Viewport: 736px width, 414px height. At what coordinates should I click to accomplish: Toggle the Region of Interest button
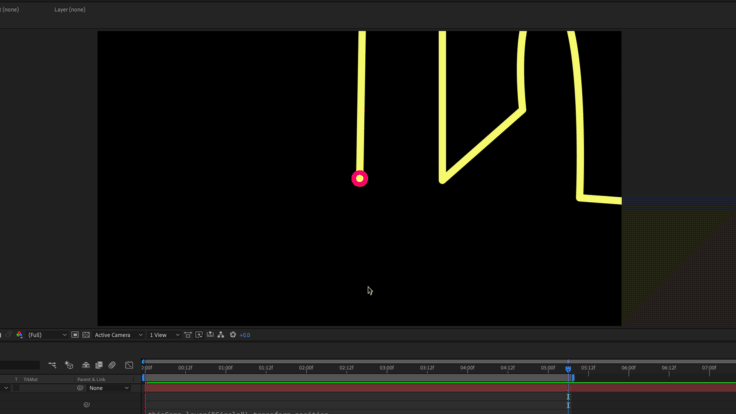click(75, 335)
